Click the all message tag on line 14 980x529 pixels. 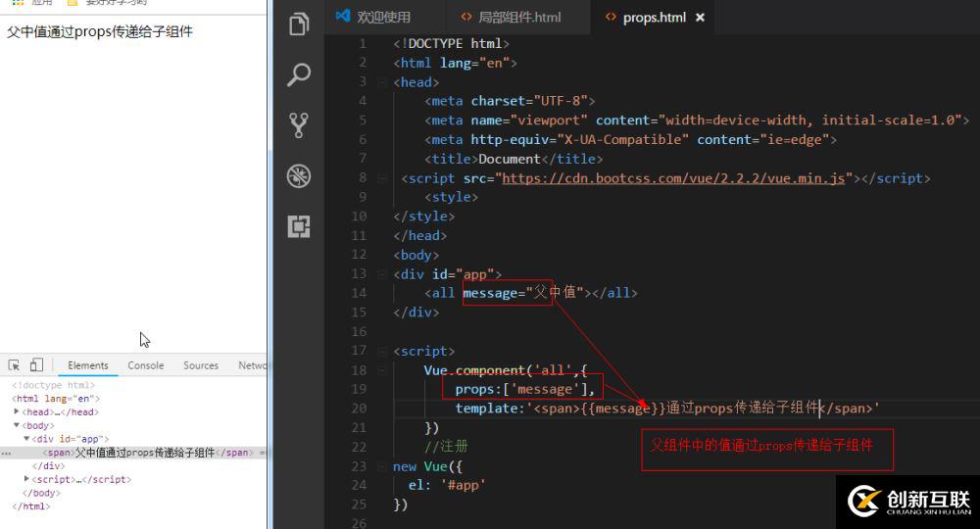coord(531,293)
